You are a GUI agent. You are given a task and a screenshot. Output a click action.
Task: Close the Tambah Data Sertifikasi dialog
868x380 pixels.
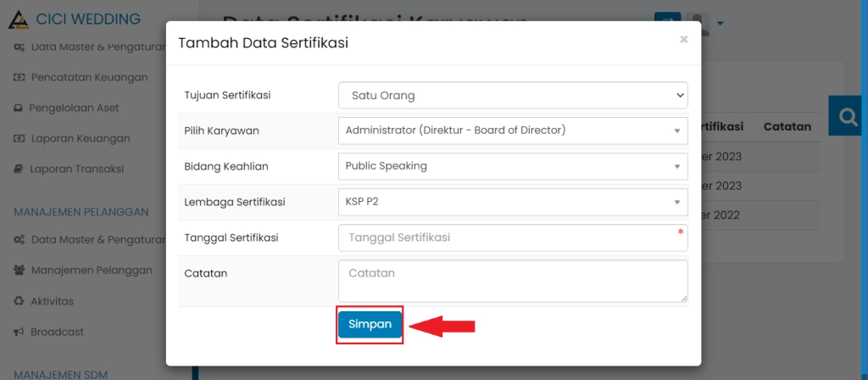tap(684, 39)
